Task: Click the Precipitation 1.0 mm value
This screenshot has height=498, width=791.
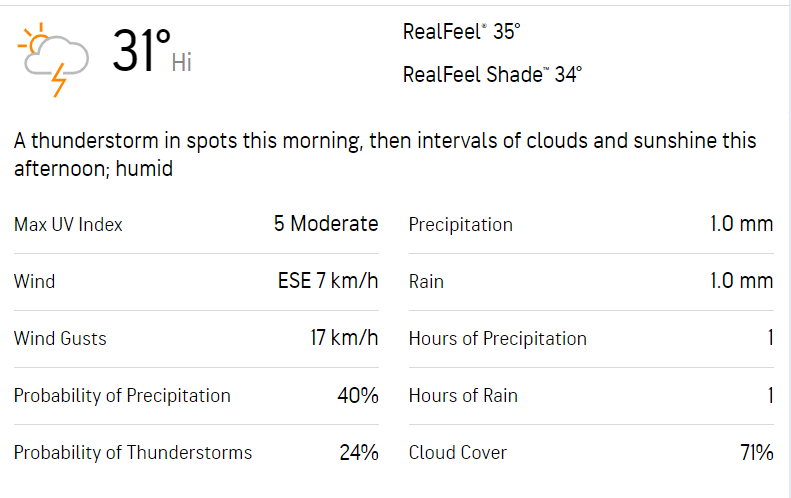Action: tap(742, 224)
